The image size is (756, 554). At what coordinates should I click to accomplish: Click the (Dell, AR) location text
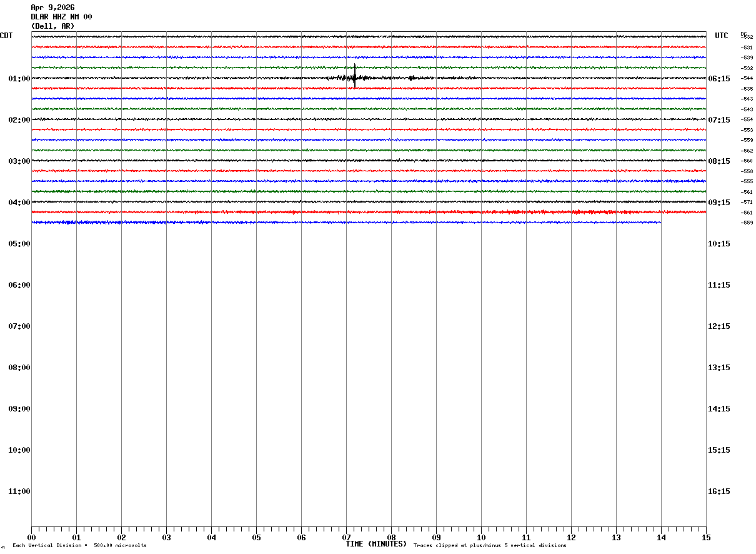coord(52,26)
